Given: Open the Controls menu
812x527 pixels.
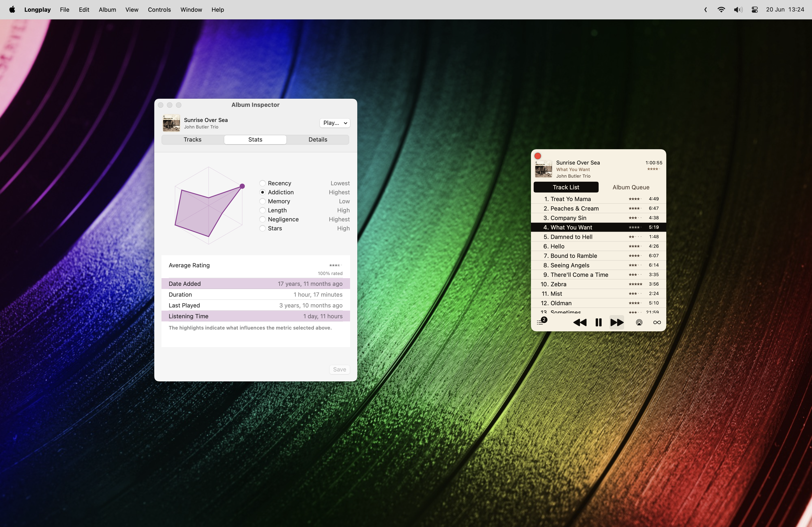Looking at the screenshot, I should (159, 9).
